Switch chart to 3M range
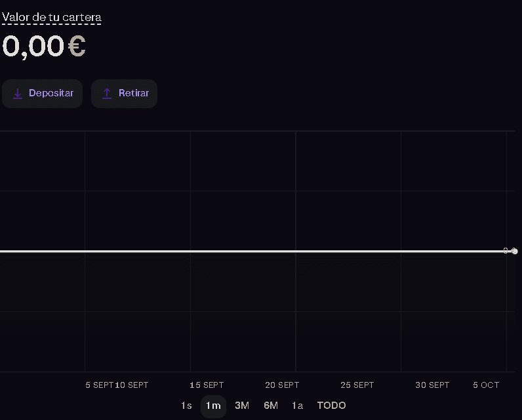This screenshot has height=420, width=522. [x=242, y=406]
